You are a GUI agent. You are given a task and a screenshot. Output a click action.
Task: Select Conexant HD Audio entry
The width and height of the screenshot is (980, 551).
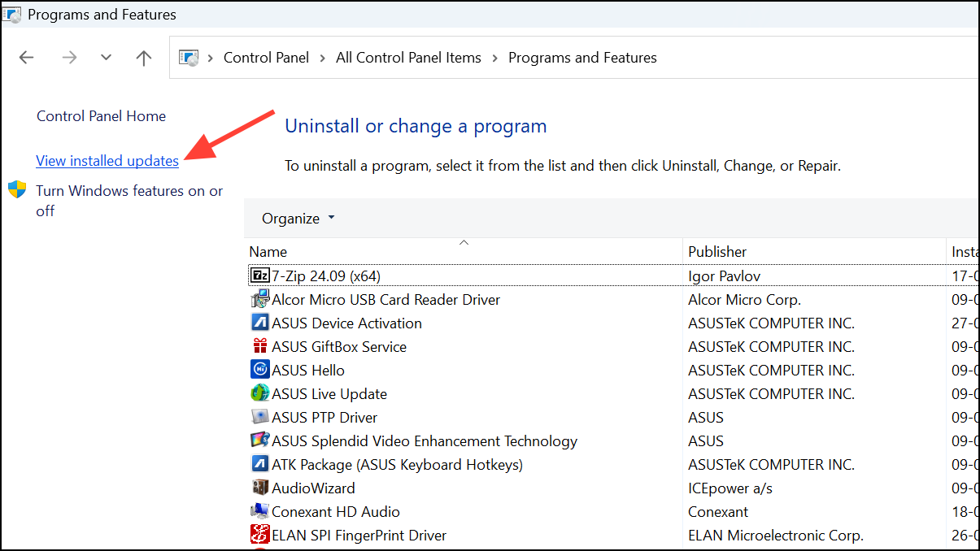pos(336,511)
